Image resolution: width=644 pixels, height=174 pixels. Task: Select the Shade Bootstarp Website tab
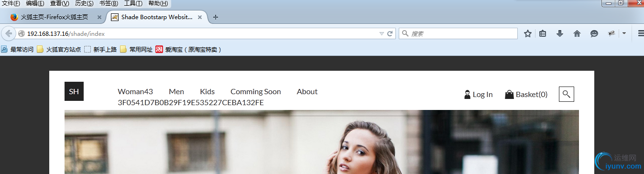[156, 17]
